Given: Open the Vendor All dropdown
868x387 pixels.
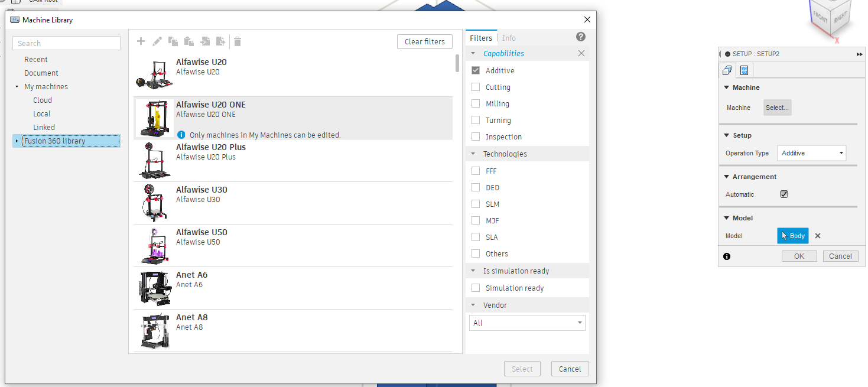Looking at the screenshot, I should [527, 323].
